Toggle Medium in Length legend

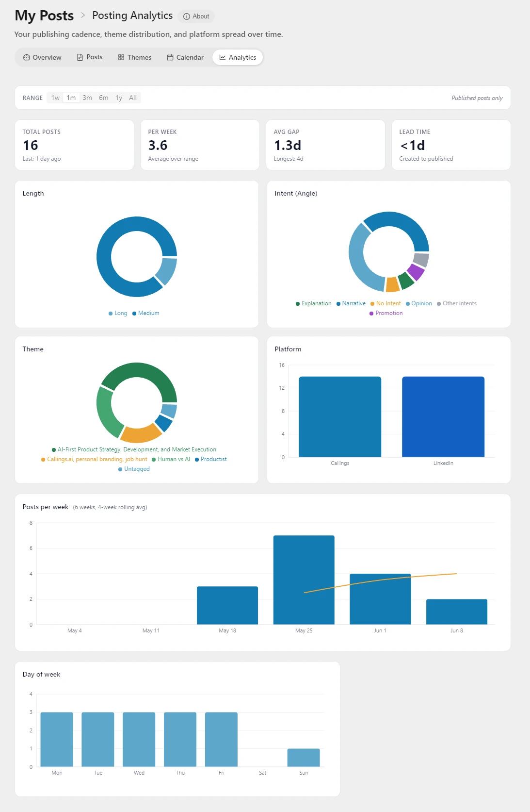[146, 314]
